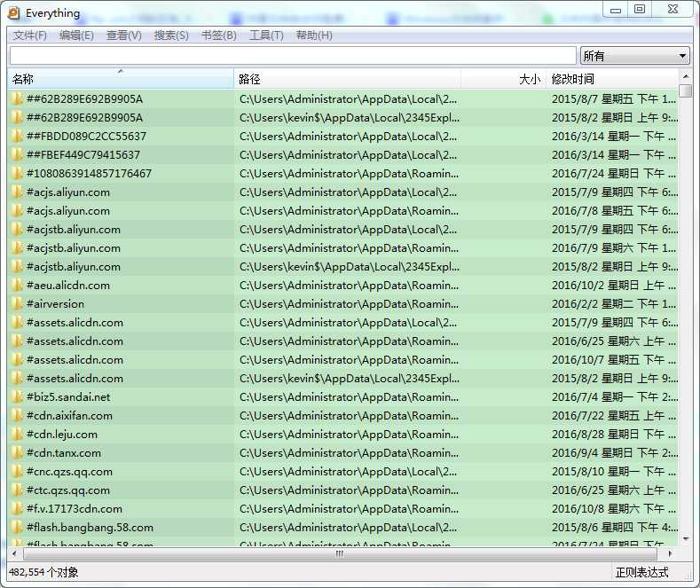Click date 2016/8/28 in #cdn.leju.com row

[578, 434]
